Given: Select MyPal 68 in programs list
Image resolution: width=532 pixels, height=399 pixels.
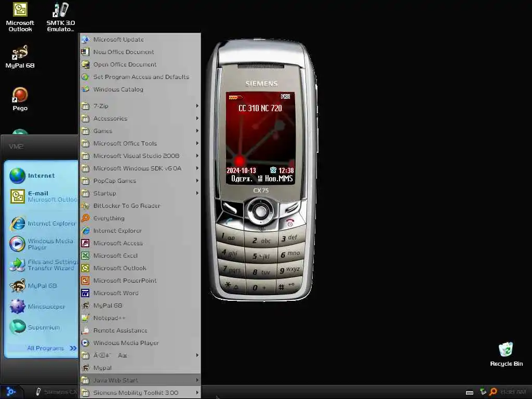Looking at the screenshot, I should pos(140,305).
